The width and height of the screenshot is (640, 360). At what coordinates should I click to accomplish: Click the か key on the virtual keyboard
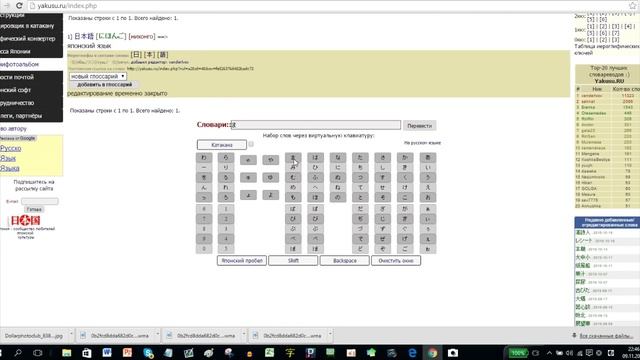coord(405,158)
